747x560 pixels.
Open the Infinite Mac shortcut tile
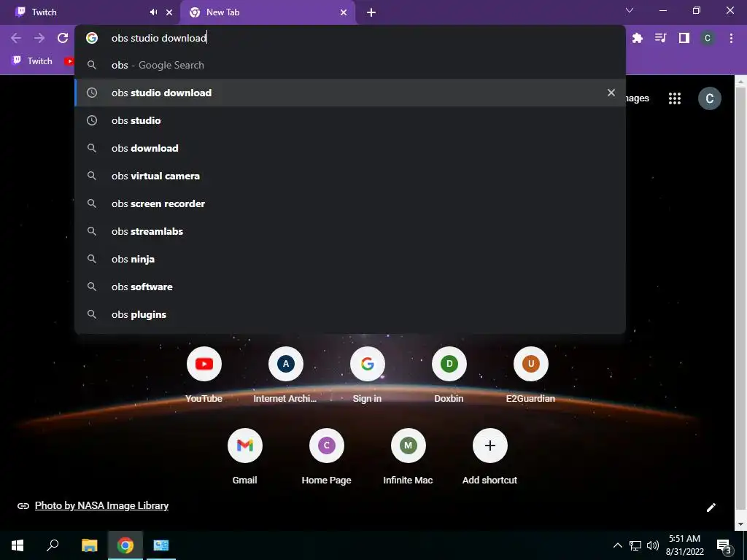408,456
